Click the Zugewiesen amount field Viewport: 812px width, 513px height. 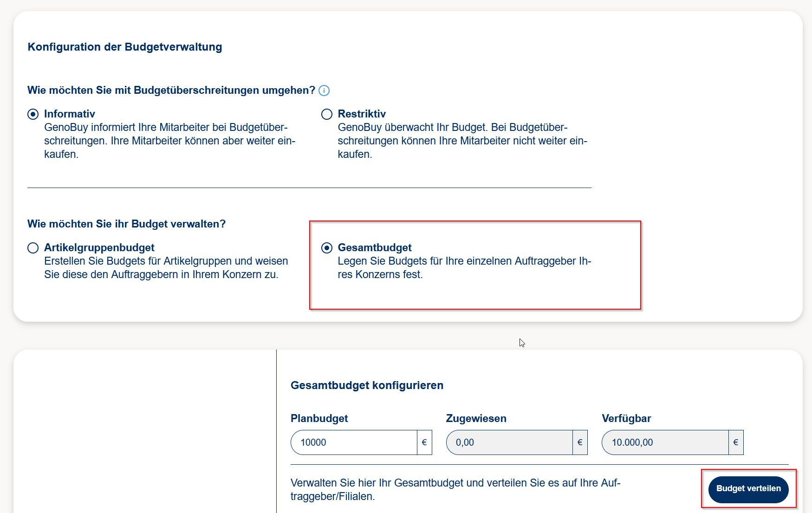coord(509,442)
